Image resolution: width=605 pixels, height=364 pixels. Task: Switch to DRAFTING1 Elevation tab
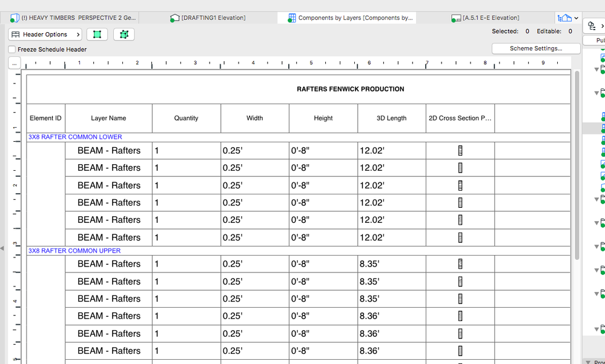(208, 18)
